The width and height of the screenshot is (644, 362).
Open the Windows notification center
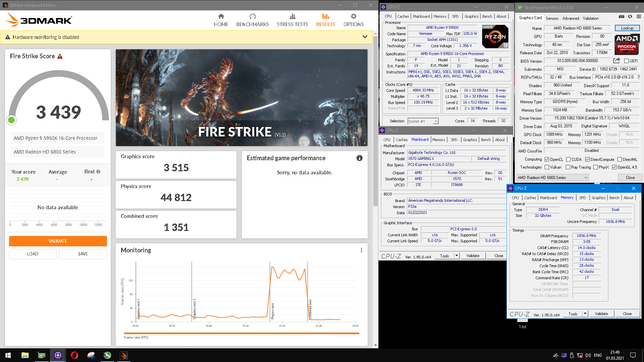pos(633,355)
